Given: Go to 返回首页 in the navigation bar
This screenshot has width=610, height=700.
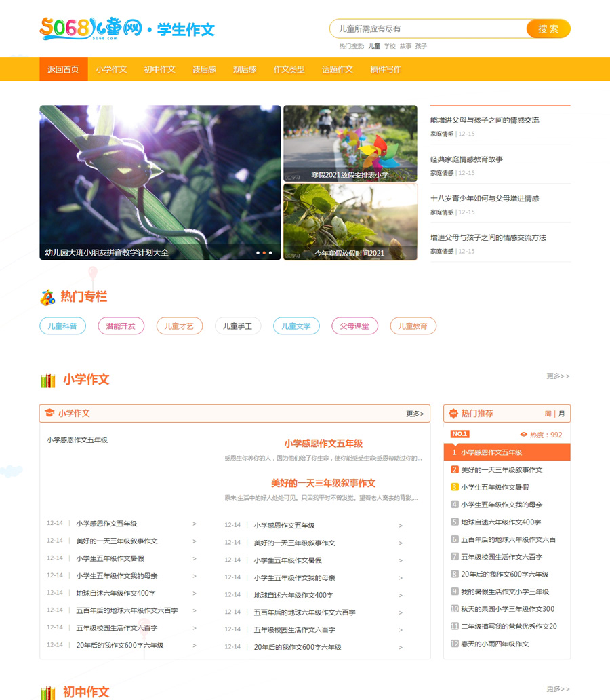Looking at the screenshot, I should pos(63,69).
